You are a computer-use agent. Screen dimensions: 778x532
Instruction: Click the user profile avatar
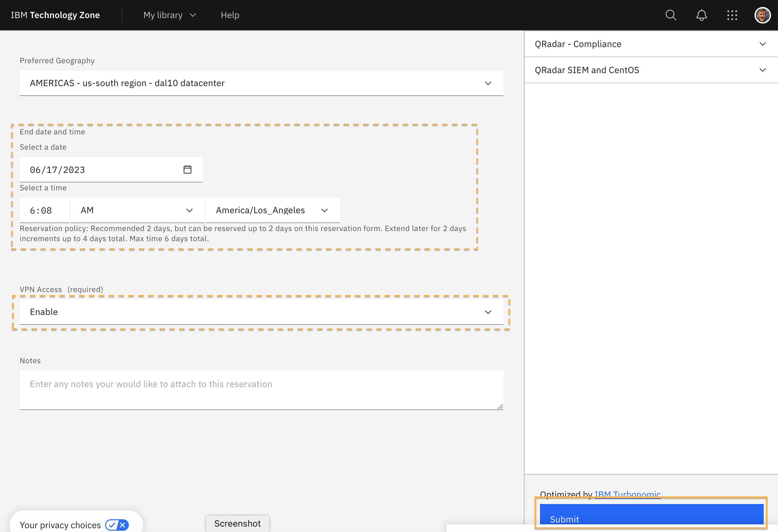[762, 15]
